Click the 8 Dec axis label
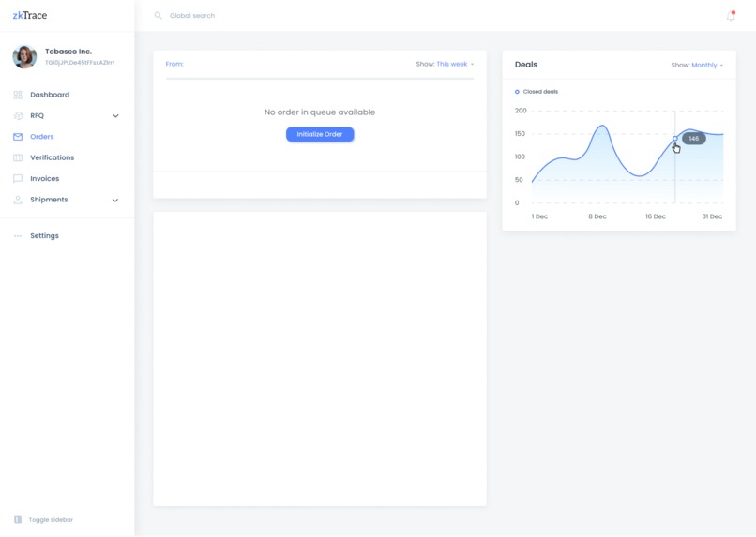 (597, 216)
